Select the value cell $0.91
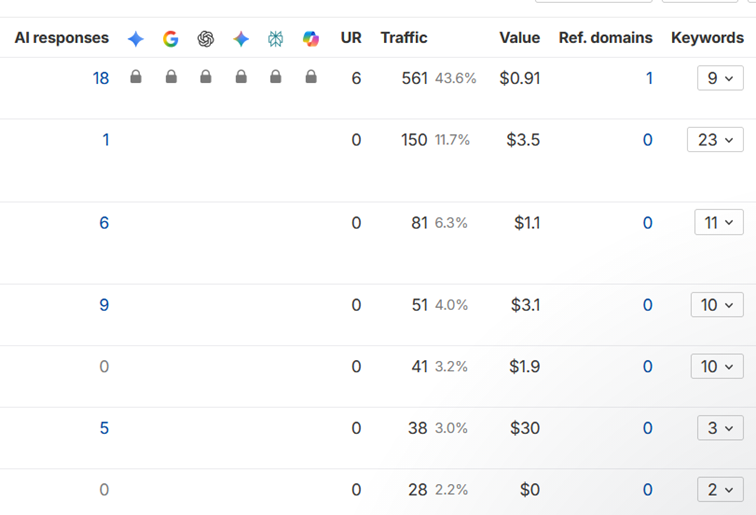Viewport: 756px width, 515px height. (x=520, y=78)
